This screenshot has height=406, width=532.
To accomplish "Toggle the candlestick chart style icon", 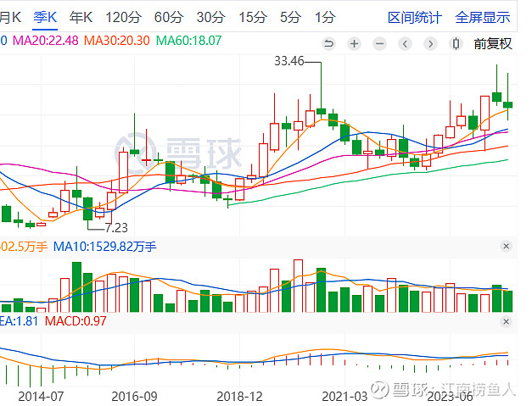I will point(456,44).
